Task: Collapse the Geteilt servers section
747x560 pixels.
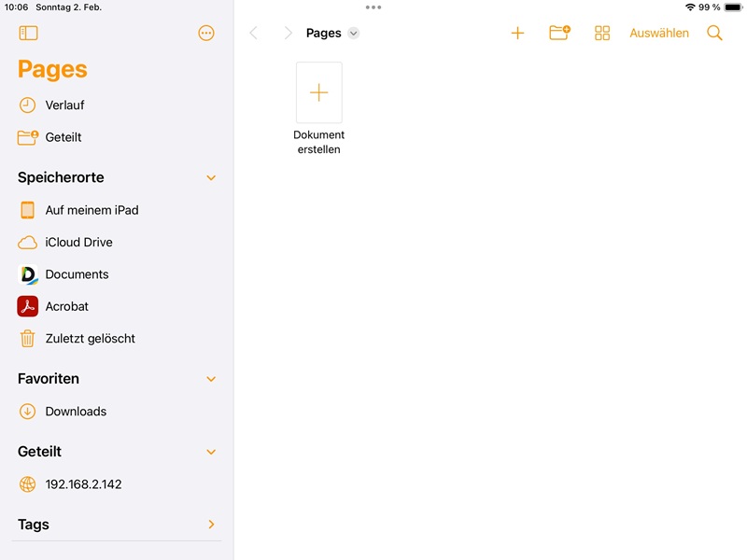Action: pos(211,452)
